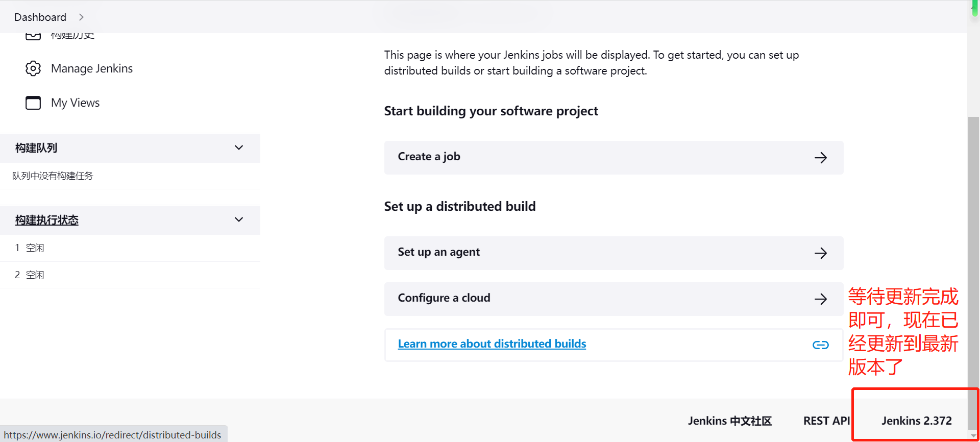The height and width of the screenshot is (442, 980).
Task: Collapse the 构建队列 panel
Action: coord(238,148)
